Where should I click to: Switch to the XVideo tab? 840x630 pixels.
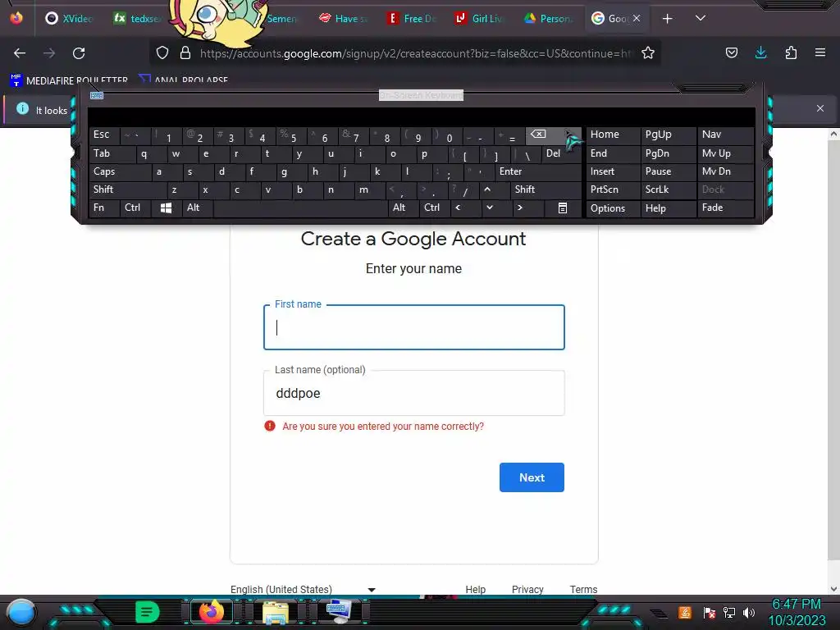pos(71,19)
